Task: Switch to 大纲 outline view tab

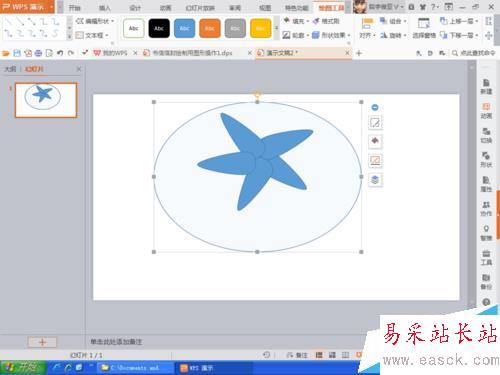Action: (x=10, y=69)
